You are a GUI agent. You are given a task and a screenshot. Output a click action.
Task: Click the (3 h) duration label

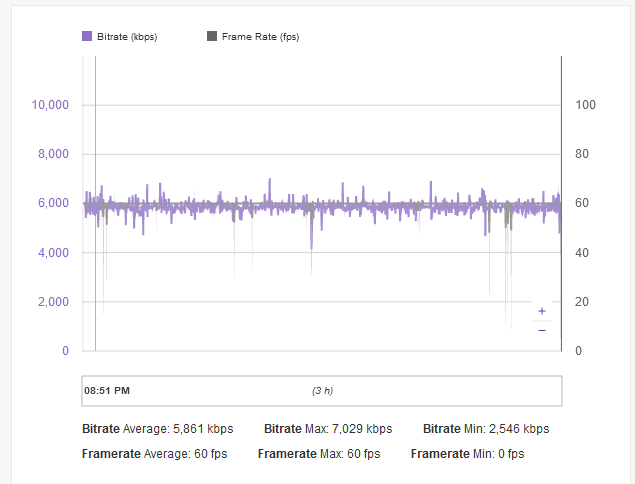coord(322,389)
